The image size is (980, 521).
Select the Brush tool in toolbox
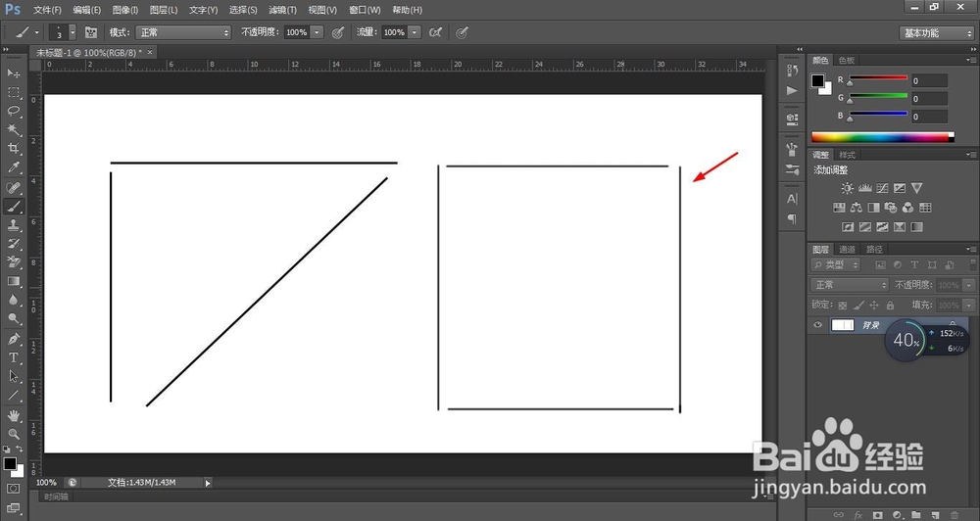(x=13, y=207)
